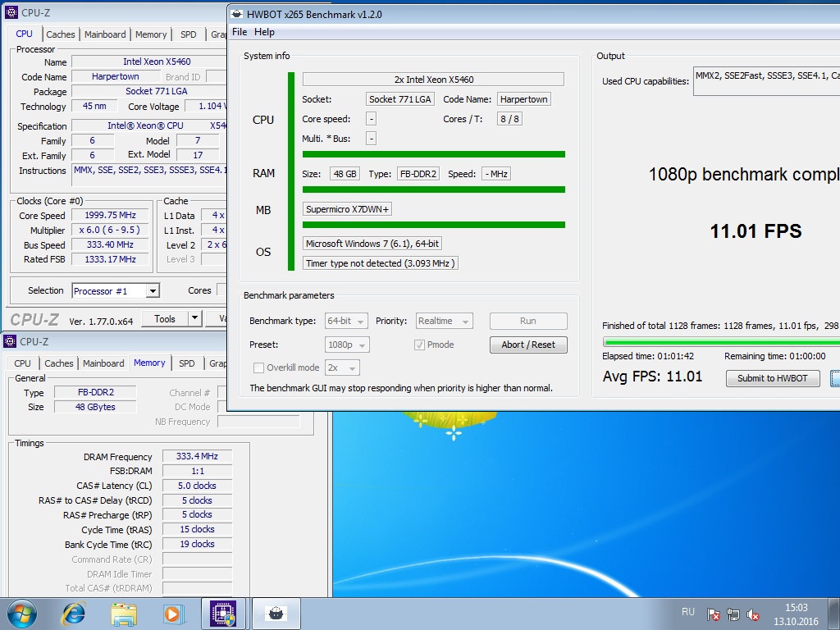Viewport: 840px width, 630px height.
Task: Open the File menu in HWBOT
Action: coord(240,32)
